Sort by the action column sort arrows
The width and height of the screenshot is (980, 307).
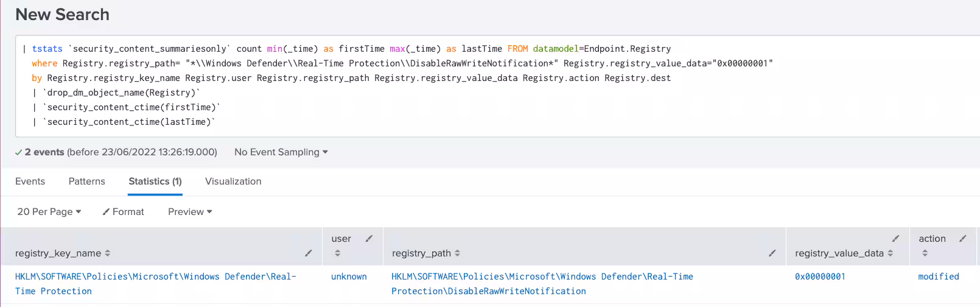(x=925, y=253)
